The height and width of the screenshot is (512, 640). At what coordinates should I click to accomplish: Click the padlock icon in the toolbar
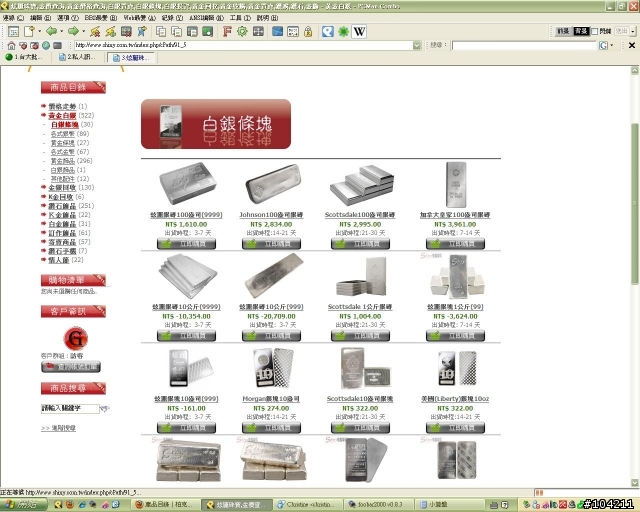[308, 31]
